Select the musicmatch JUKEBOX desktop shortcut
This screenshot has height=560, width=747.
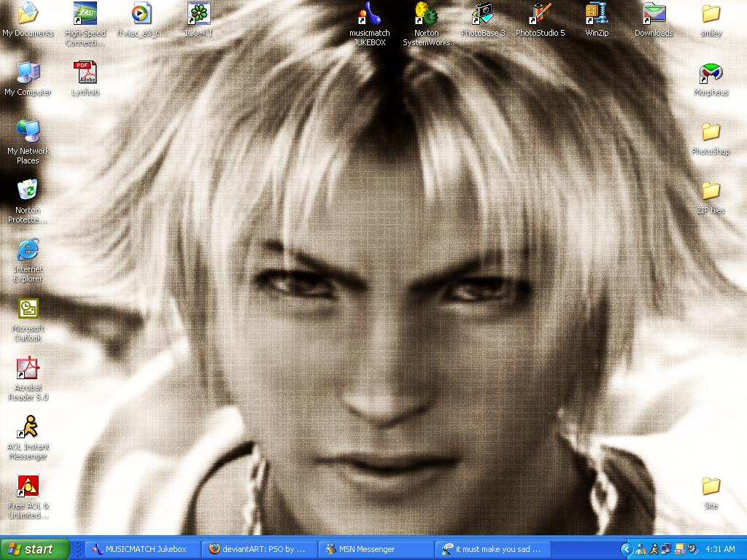click(370, 13)
